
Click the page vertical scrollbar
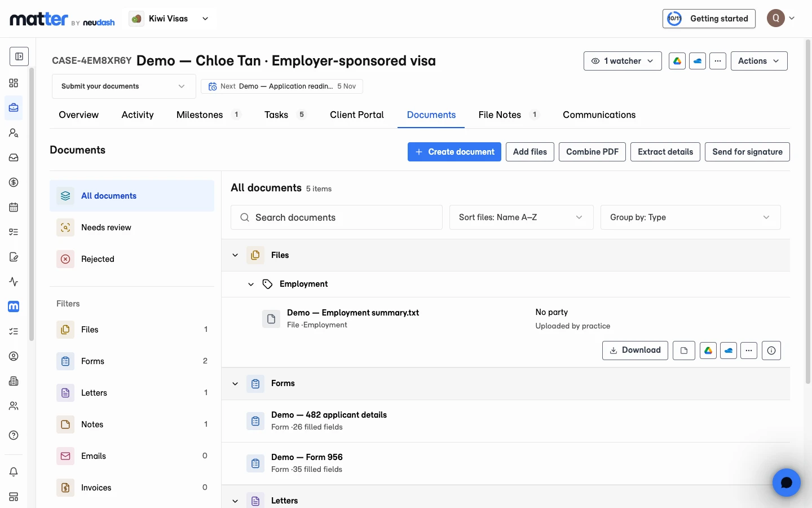click(807, 212)
